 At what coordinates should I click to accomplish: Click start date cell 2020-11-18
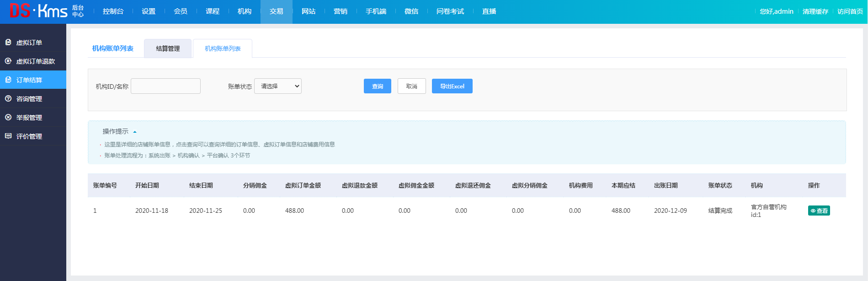(152, 211)
